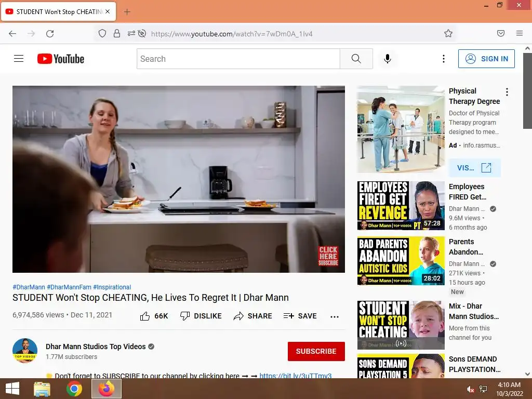Select the STUDENT Won't Stop CHEATING tab
Viewport: 532px width, 399px height.
[59, 11]
